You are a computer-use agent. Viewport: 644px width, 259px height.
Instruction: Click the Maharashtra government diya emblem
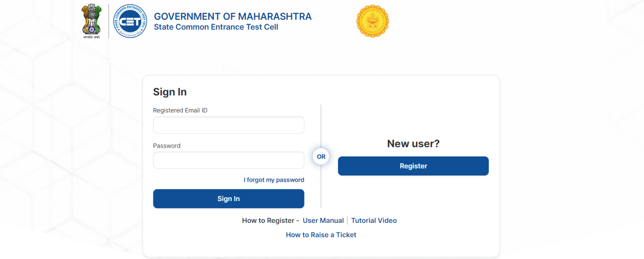[372, 21]
